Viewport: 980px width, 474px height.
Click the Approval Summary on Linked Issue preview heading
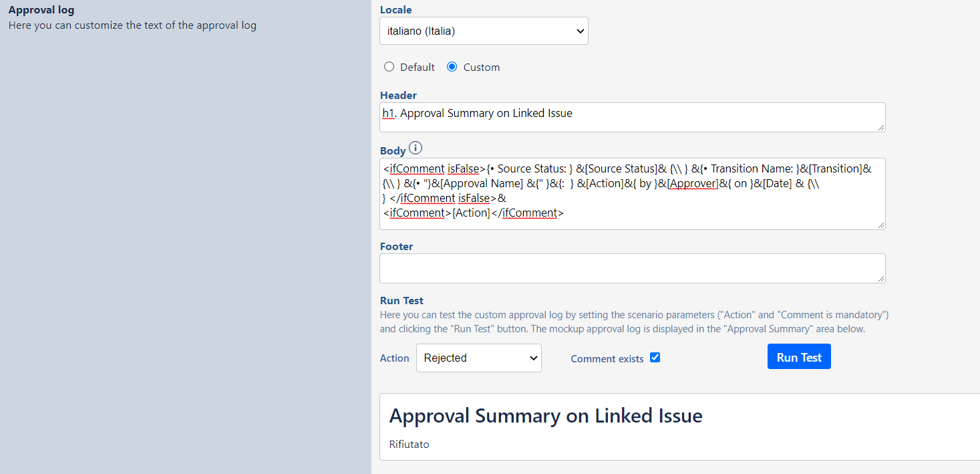pos(546,416)
